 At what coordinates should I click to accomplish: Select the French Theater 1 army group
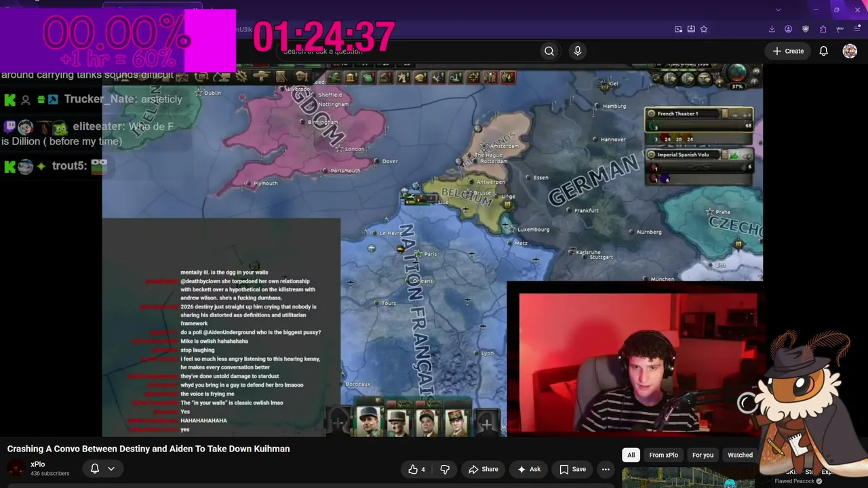[698, 119]
